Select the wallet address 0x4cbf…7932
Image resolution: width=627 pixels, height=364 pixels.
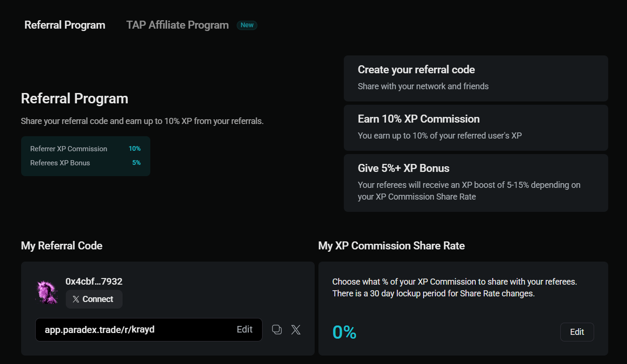[x=93, y=281]
